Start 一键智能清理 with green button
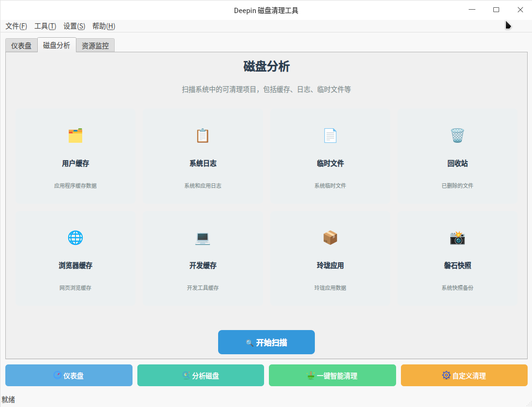532x407 pixels. tap(332, 376)
